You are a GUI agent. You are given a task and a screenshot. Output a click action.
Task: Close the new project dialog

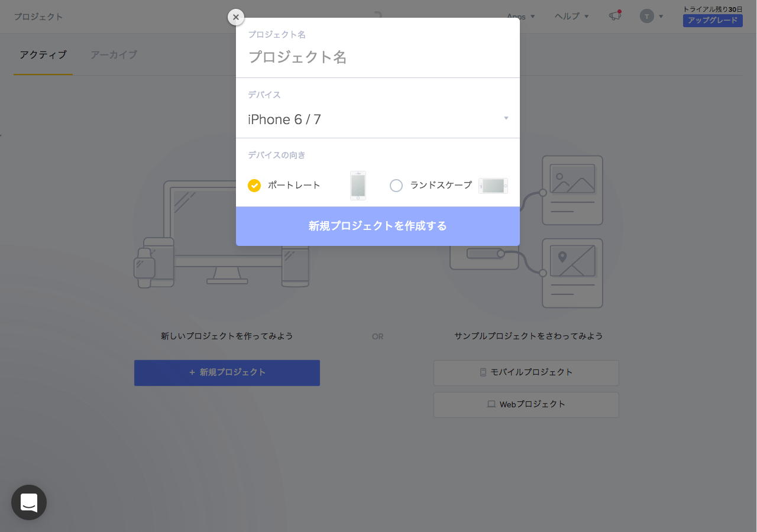(x=235, y=17)
